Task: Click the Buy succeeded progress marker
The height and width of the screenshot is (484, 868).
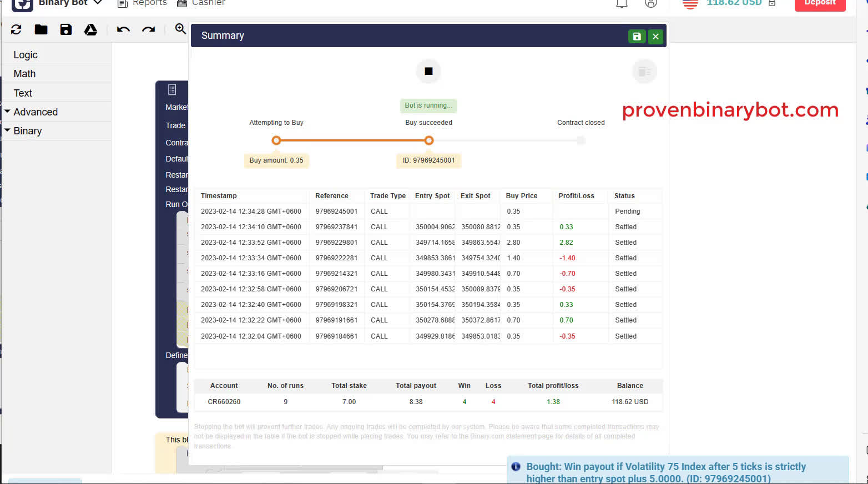Action: click(428, 140)
